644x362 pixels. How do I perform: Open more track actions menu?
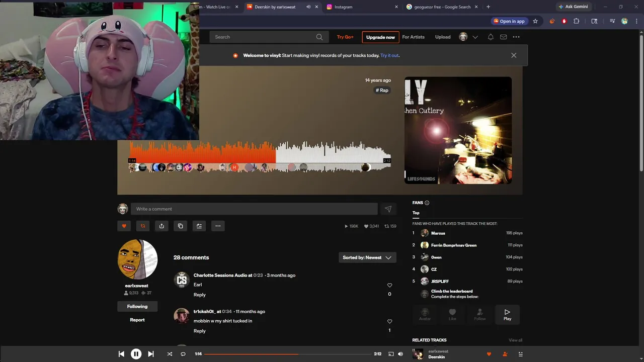(x=218, y=226)
